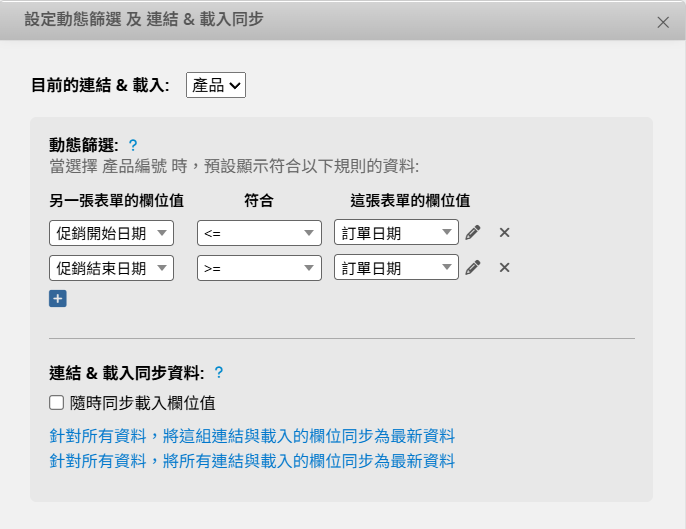This screenshot has height=529, width=686.
Task: Open the 訂單日期 dropdown in the first rule row
Action: (396, 233)
